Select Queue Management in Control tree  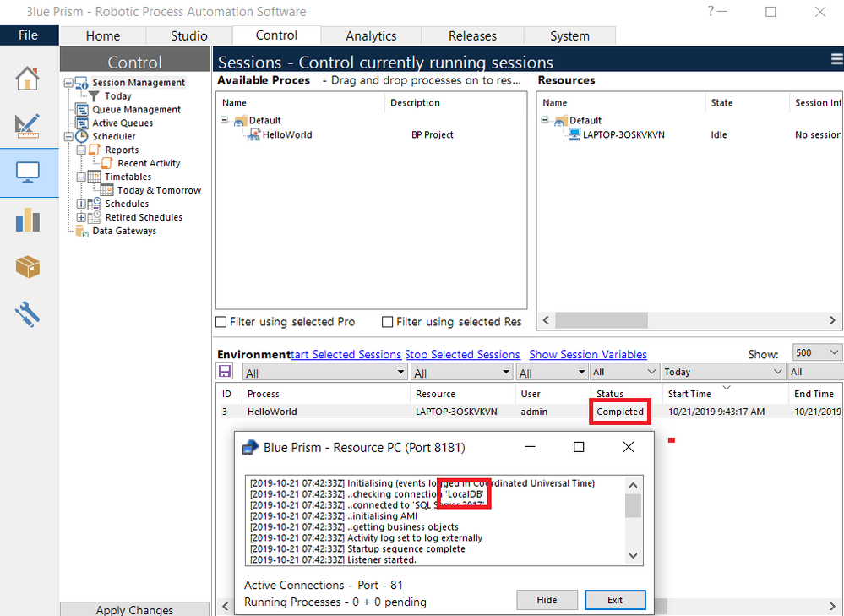(137, 109)
